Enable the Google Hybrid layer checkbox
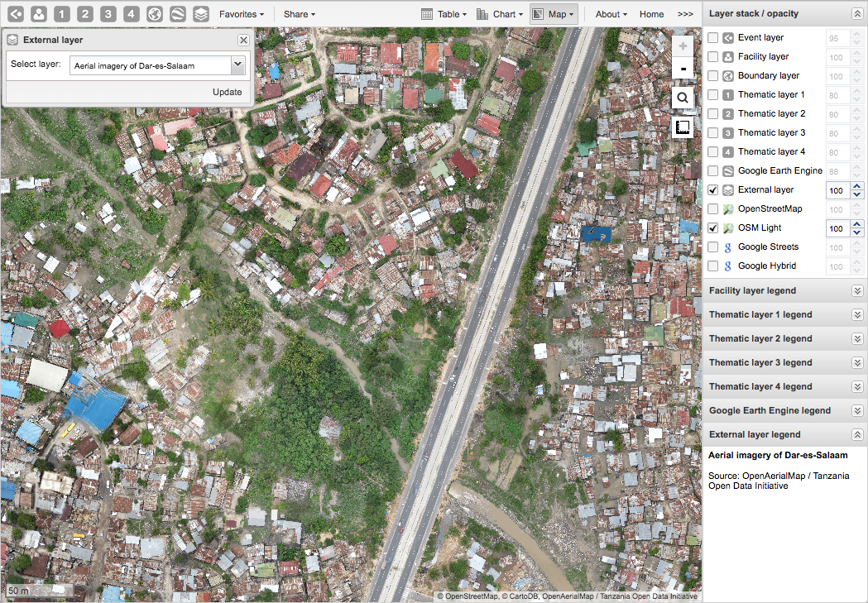The height and width of the screenshot is (603, 868). (x=712, y=266)
